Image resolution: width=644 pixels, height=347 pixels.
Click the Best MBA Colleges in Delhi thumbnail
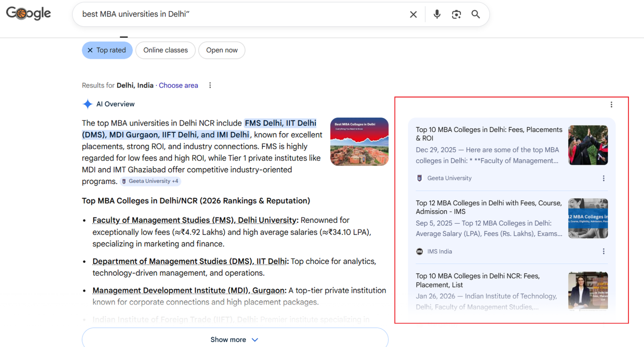(359, 142)
